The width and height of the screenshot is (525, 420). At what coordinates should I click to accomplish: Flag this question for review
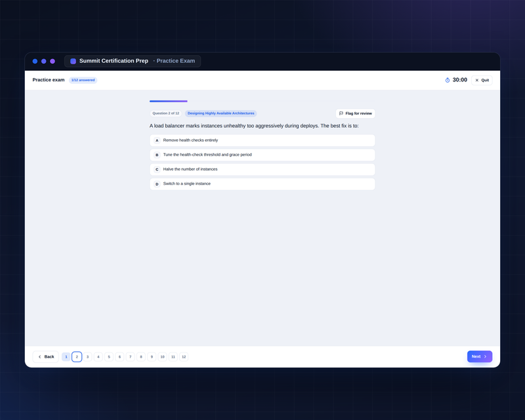tap(355, 114)
